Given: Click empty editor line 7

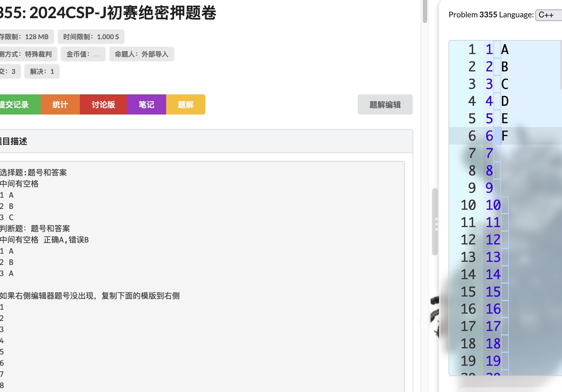Looking at the screenshot, I should (527, 153).
